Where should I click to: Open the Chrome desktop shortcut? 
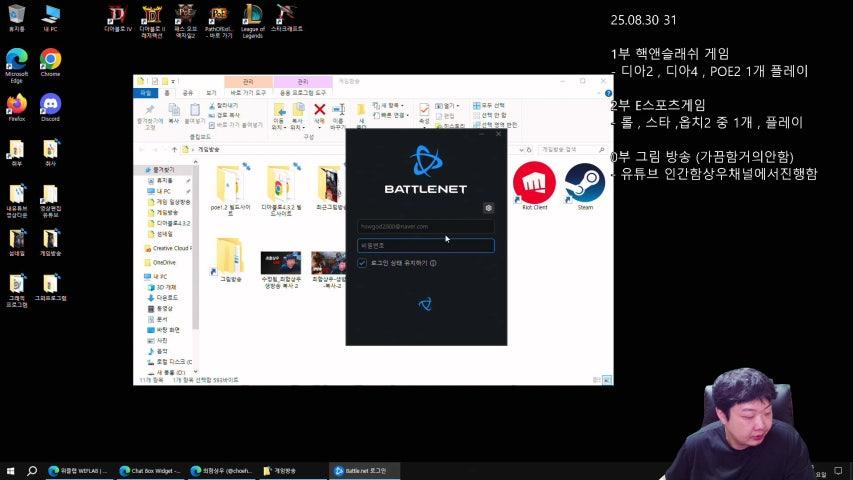click(x=50, y=62)
